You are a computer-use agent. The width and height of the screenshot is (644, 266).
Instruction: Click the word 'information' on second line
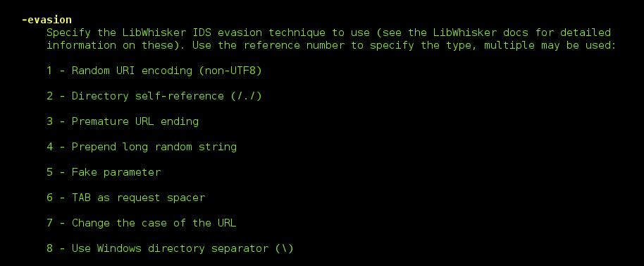click(81, 45)
